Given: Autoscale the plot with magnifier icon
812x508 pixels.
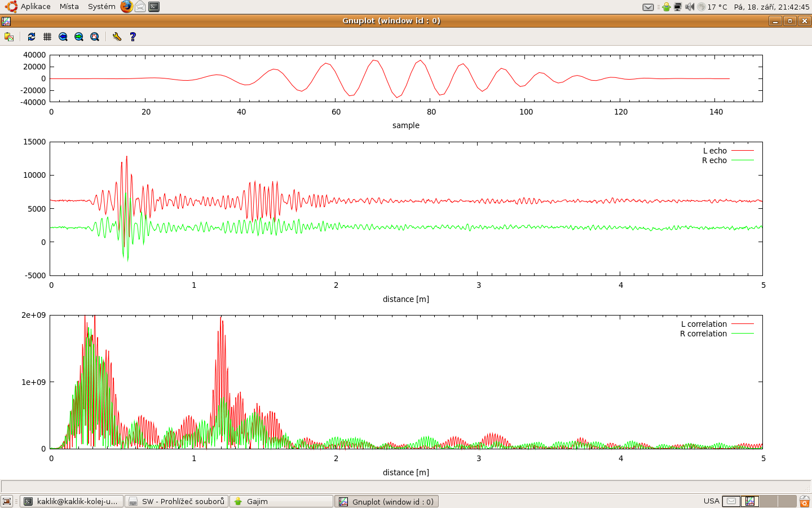Looking at the screenshot, I should click(95, 37).
